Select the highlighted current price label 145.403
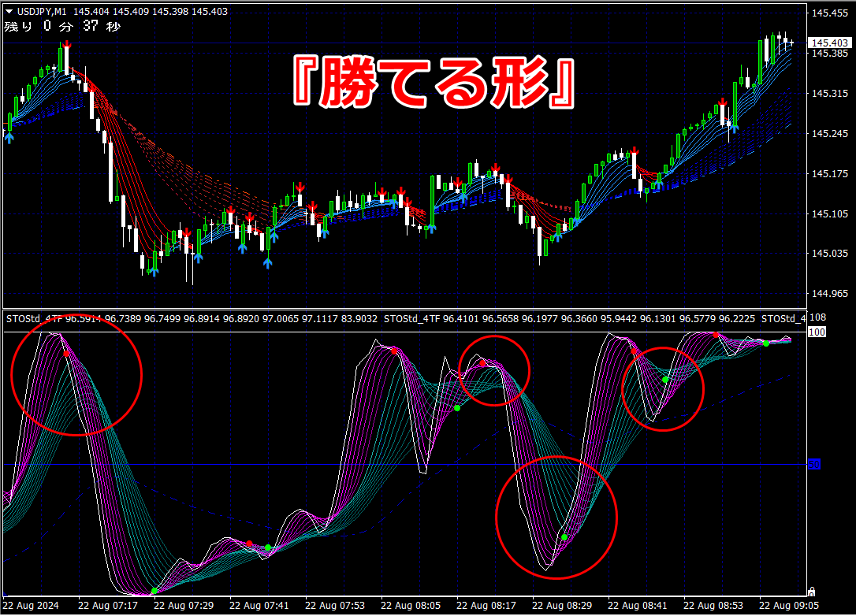This screenshot has height=616, width=856. [x=829, y=43]
